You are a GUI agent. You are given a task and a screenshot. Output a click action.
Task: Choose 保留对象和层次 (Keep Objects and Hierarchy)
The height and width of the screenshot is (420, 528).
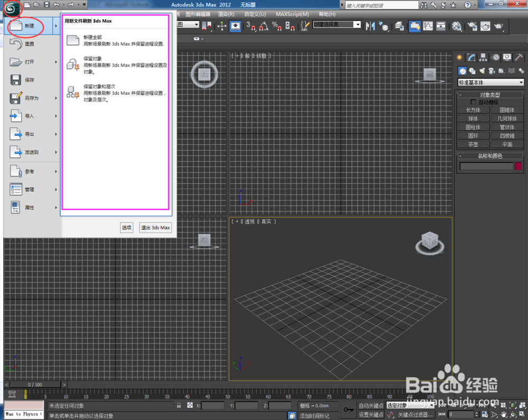115,93
